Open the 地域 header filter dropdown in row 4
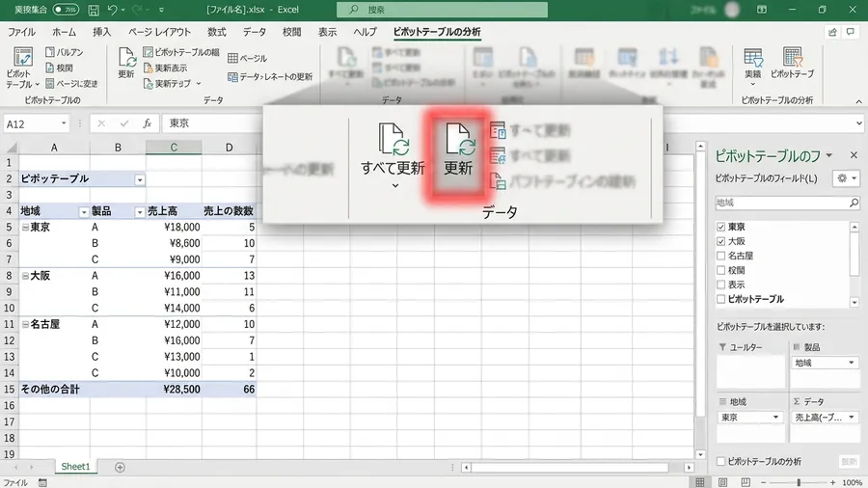 pos(84,212)
